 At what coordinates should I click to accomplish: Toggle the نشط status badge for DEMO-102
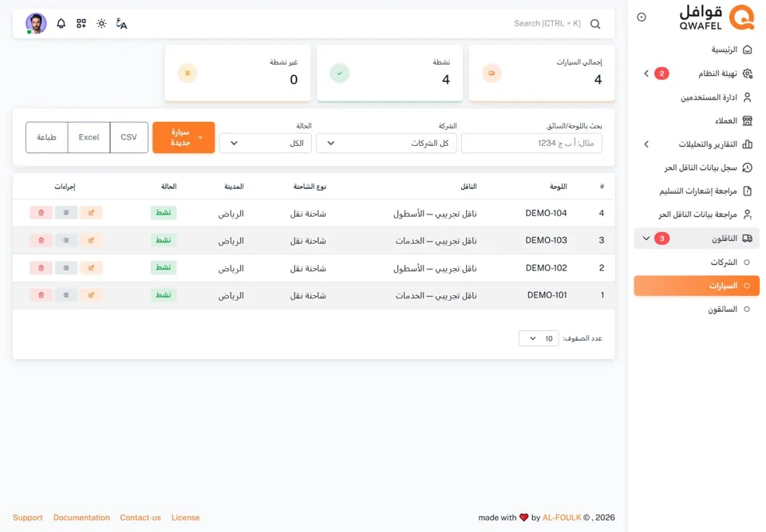coord(163,268)
